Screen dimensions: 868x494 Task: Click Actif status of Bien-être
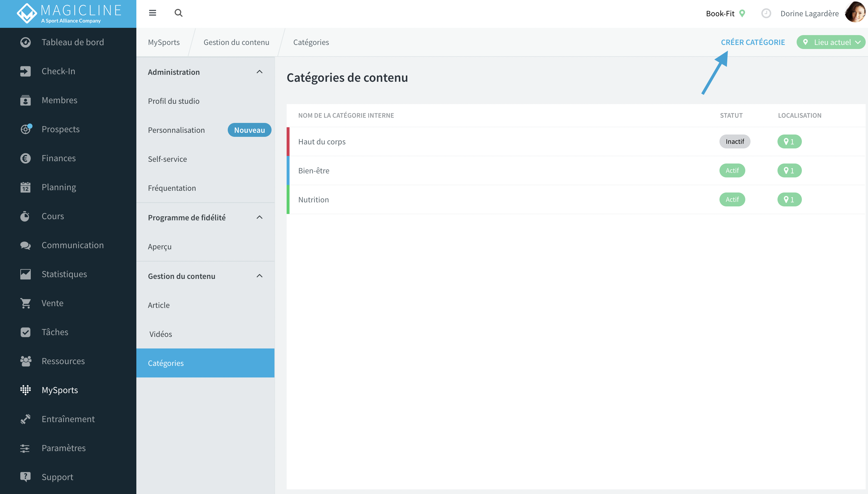click(732, 170)
